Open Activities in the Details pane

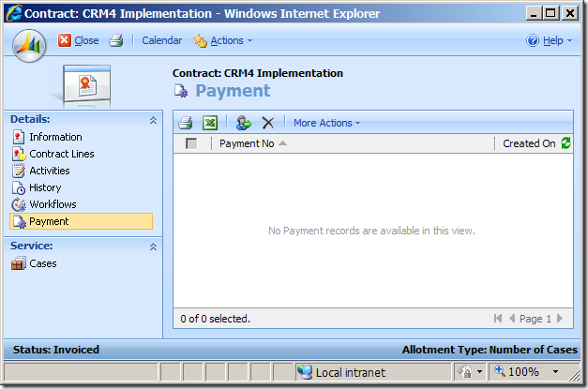pyautogui.click(x=50, y=171)
